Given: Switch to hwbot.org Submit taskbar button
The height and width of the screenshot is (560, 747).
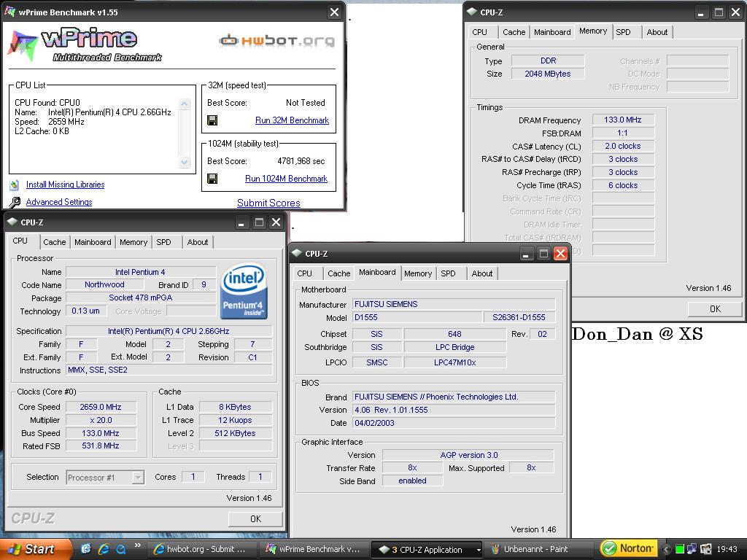Looking at the screenshot, I should pyautogui.click(x=201, y=549).
